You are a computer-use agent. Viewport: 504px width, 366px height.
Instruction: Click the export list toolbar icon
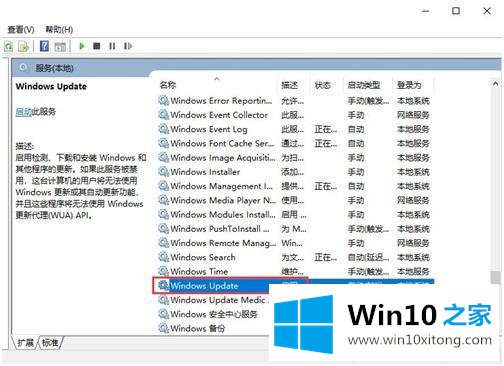[24, 46]
